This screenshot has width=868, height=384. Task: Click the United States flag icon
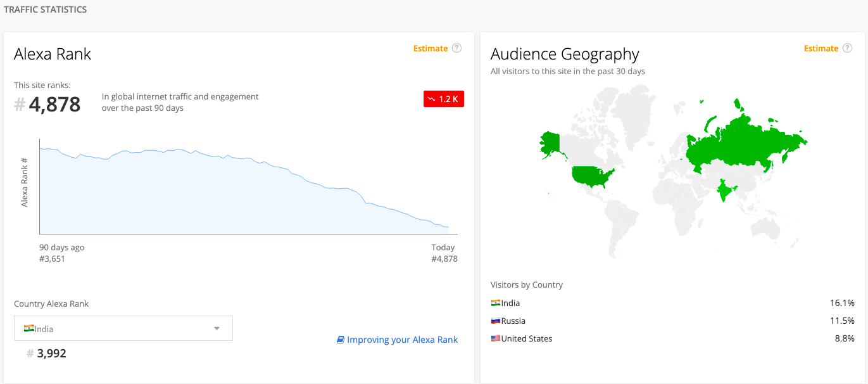496,338
